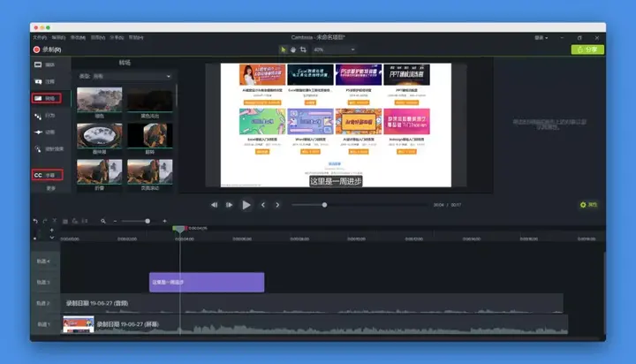Play the preview video

(x=246, y=205)
